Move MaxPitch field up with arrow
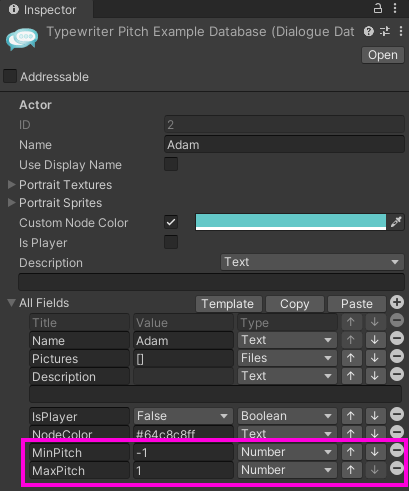The width and height of the screenshot is (409, 491). (x=351, y=470)
